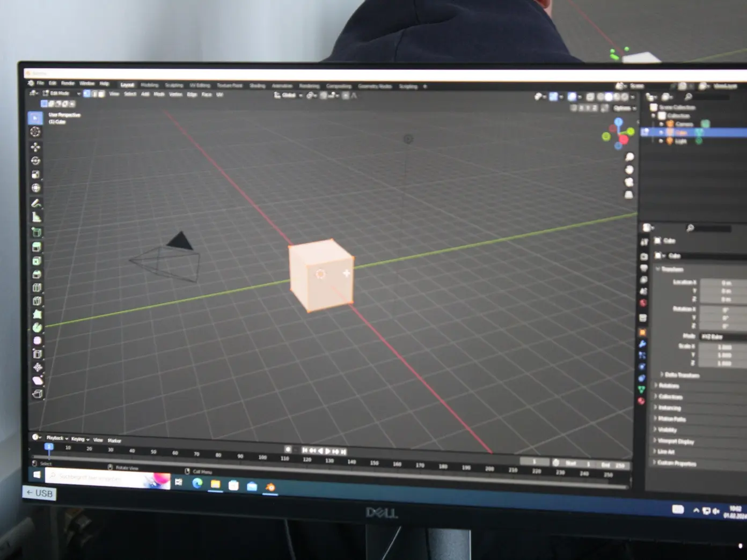Image resolution: width=747 pixels, height=560 pixels.
Task: Select the Loop Cut tool
Action: [37, 288]
